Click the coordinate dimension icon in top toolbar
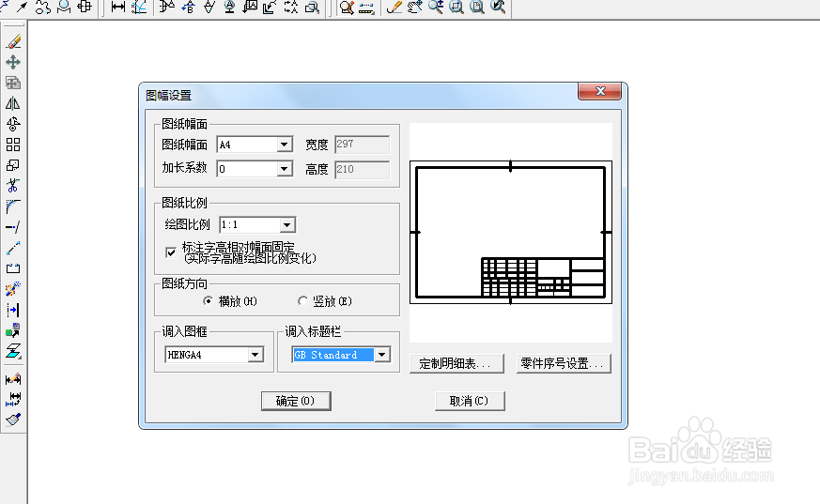 coord(139,7)
